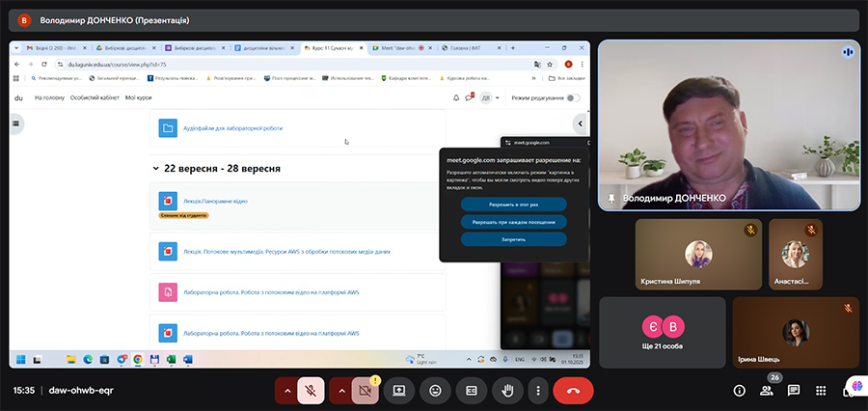
Task: Open audio settings chevron beside microphone
Action: coord(286,391)
